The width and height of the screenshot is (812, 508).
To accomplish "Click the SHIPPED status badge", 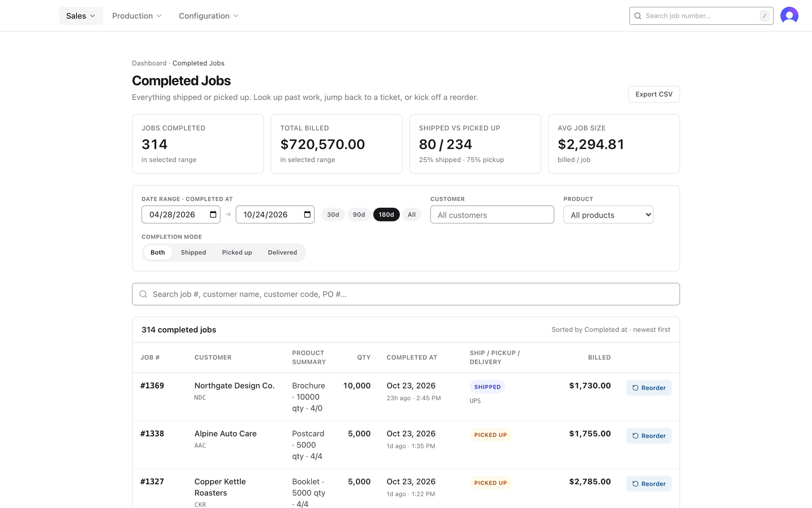I will tap(487, 387).
